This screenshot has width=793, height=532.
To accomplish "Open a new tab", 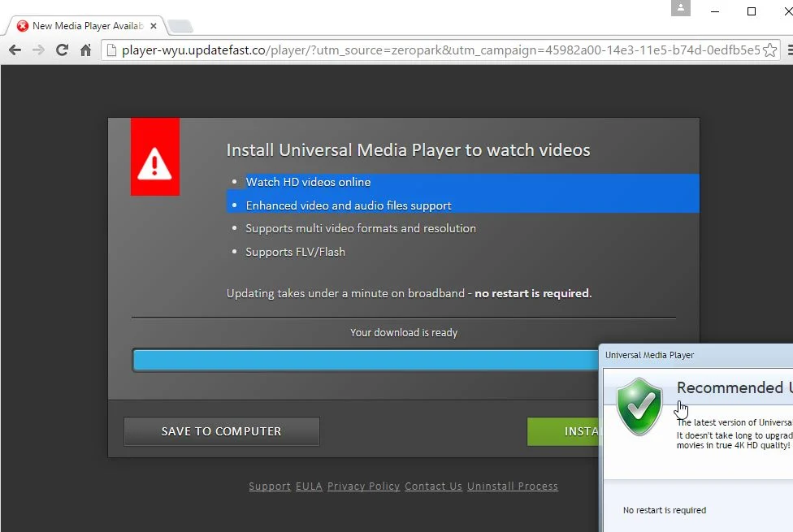I will pyautogui.click(x=180, y=26).
